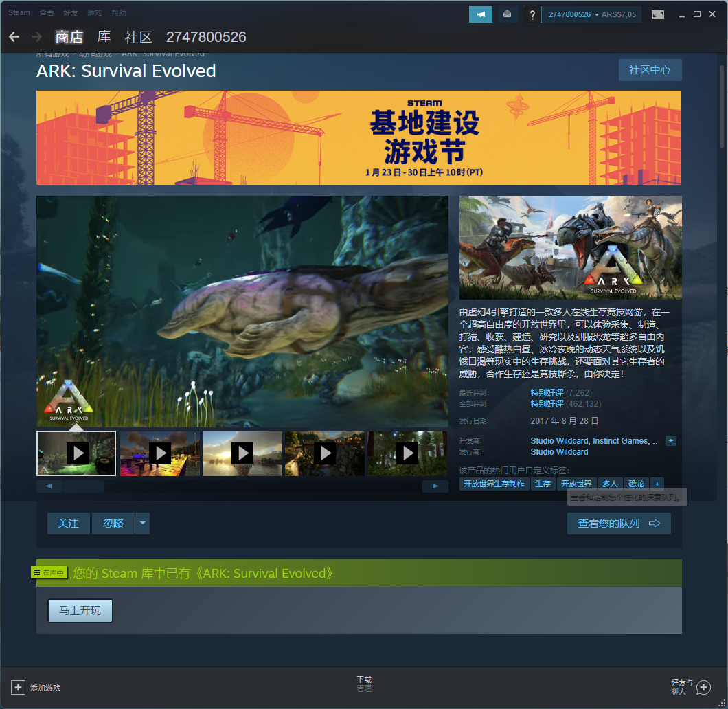Switch to the 社区 tab
The height and width of the screenshot is (709, 728).
(x=138, y=36)
